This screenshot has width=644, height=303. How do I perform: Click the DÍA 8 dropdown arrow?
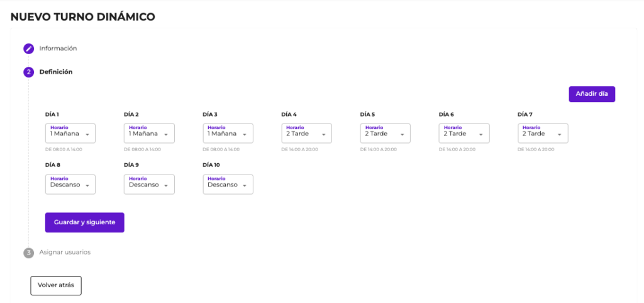[x=87, y=185]
